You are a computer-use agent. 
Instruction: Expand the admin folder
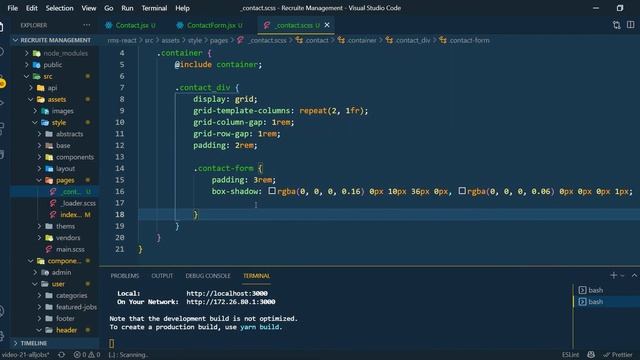pyautogui.click(x=61, y=272)
